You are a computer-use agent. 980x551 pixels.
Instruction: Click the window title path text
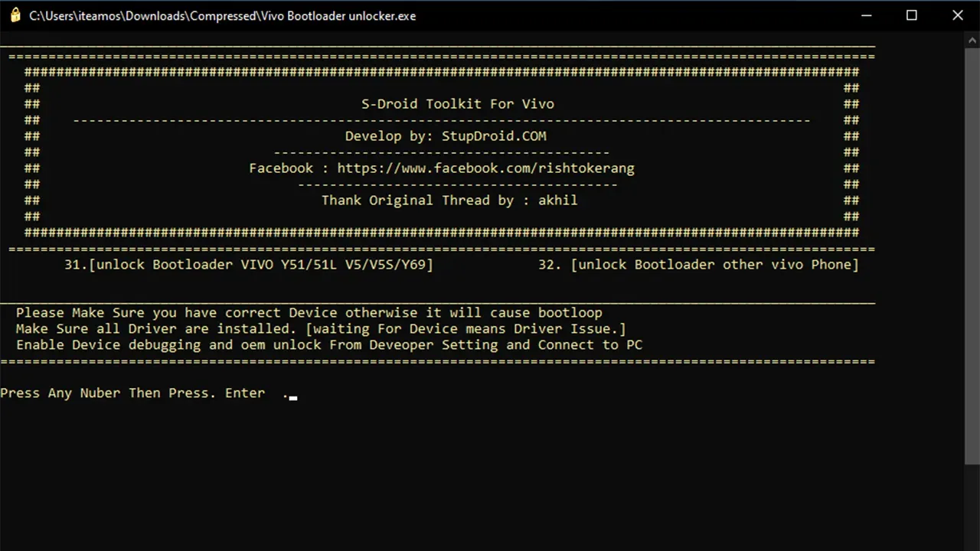(223, 15)
